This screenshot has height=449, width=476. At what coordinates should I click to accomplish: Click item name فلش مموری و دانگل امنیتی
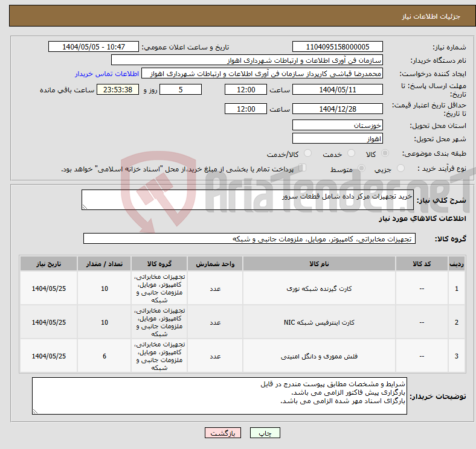point(319,356)
